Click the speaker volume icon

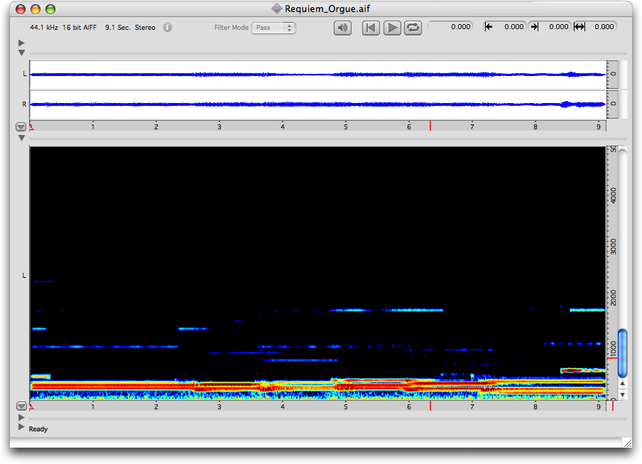[x=343, y=27]
